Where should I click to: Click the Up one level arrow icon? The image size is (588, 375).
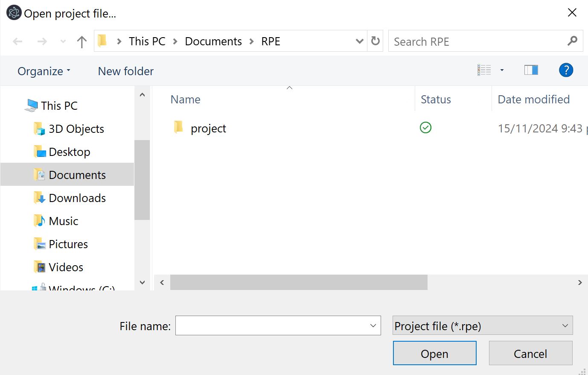click(x=82, y=41)
